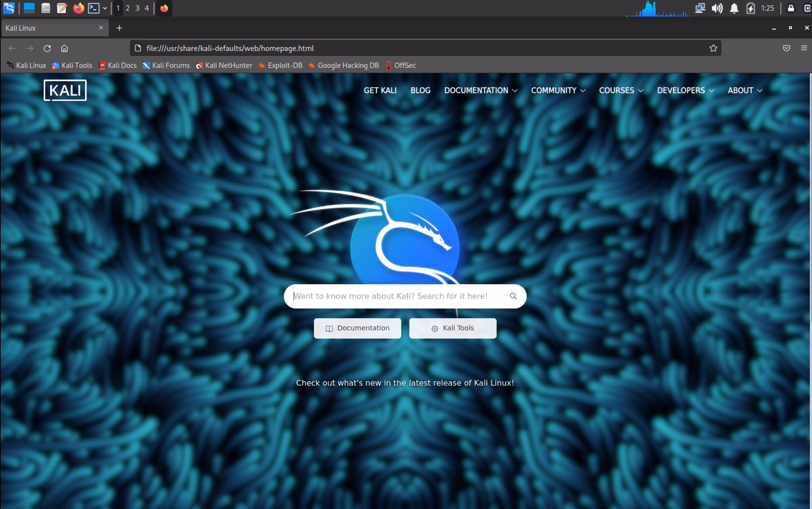
Task: Click the KALI logo on the page
Action: (x=65, y=90)
